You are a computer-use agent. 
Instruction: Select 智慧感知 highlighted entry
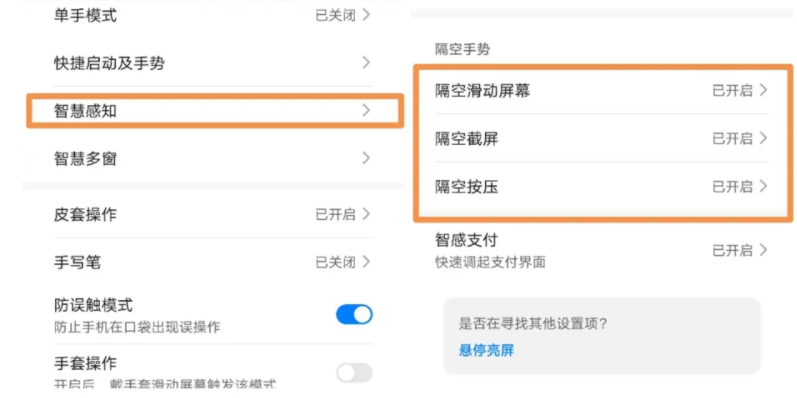216,110
